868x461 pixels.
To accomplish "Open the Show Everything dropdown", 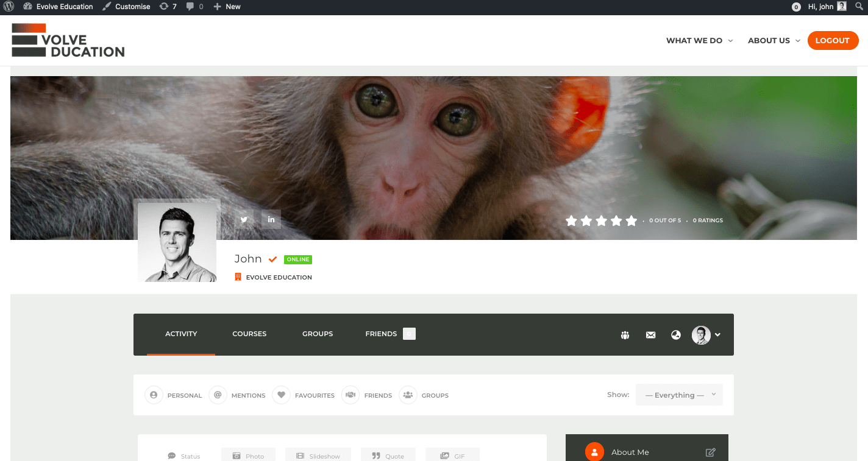I will pyautogui.click(x=679, y=395).
